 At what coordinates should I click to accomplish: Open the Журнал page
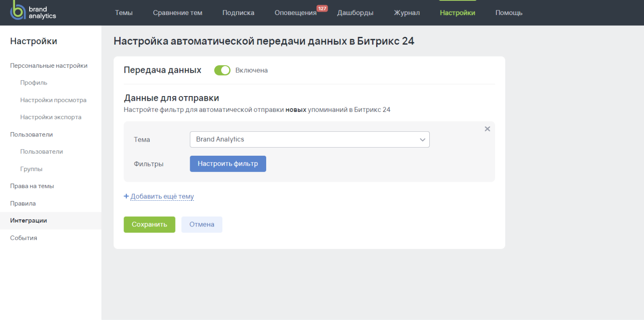pos(407,13)
